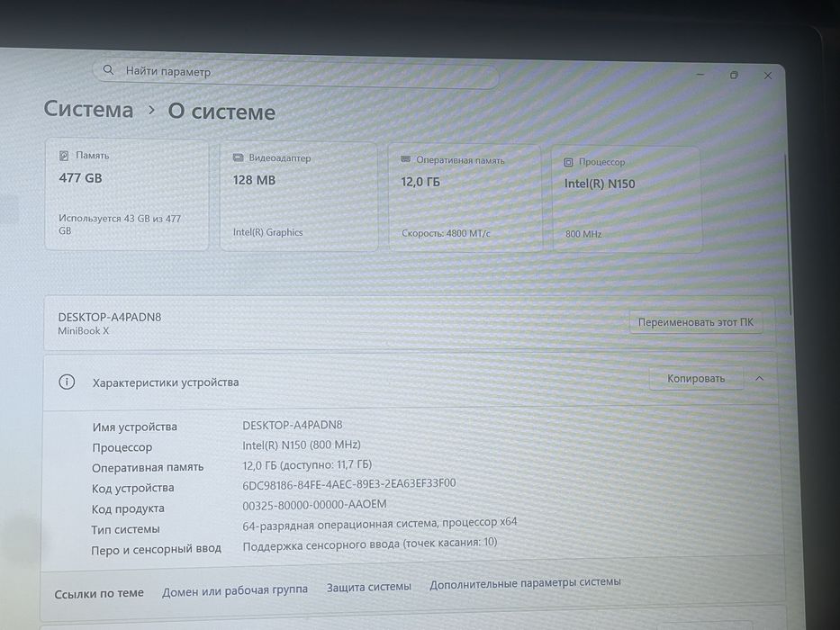Go back to 'Система' breadcrumb

(x=88, y=109)
